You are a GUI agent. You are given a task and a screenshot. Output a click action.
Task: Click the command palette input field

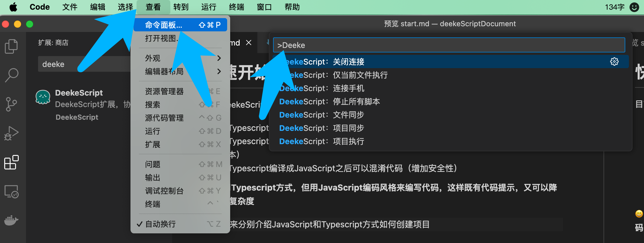point(449,45)
